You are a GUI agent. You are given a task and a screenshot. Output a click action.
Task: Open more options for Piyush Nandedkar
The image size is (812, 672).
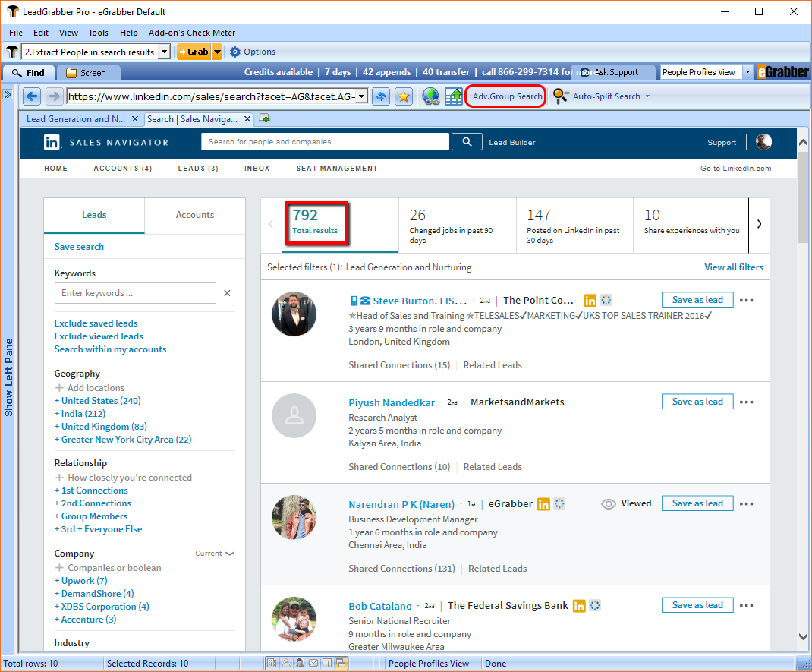pyautogui.click(x=746, y=402)
